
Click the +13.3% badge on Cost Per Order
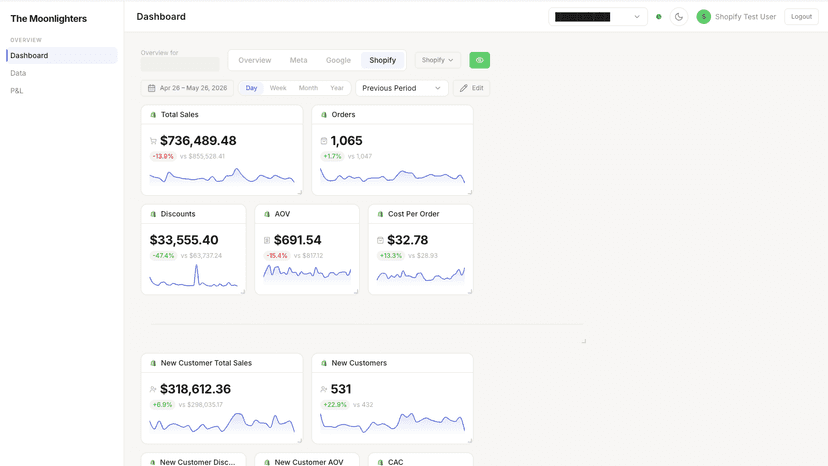(390, 256)
